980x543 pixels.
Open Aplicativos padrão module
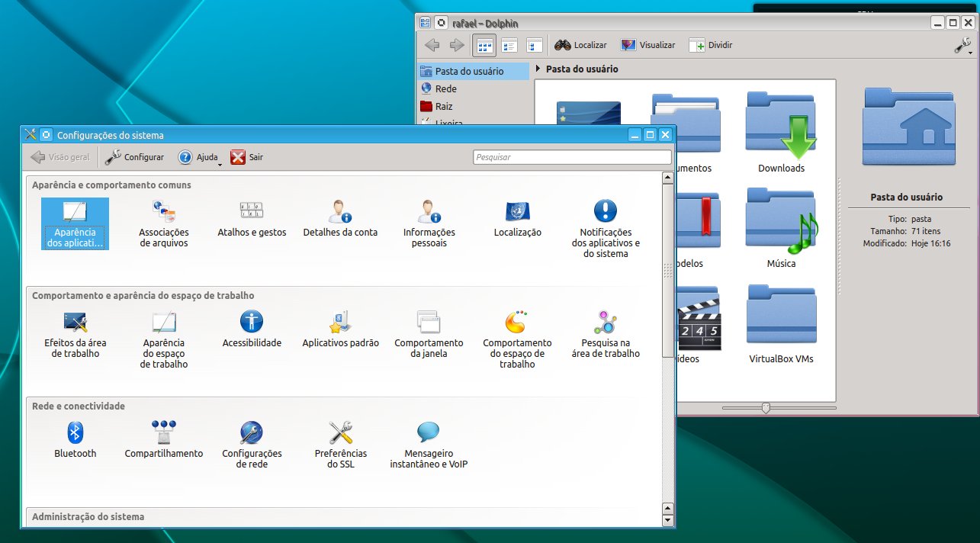click(340, 330)
